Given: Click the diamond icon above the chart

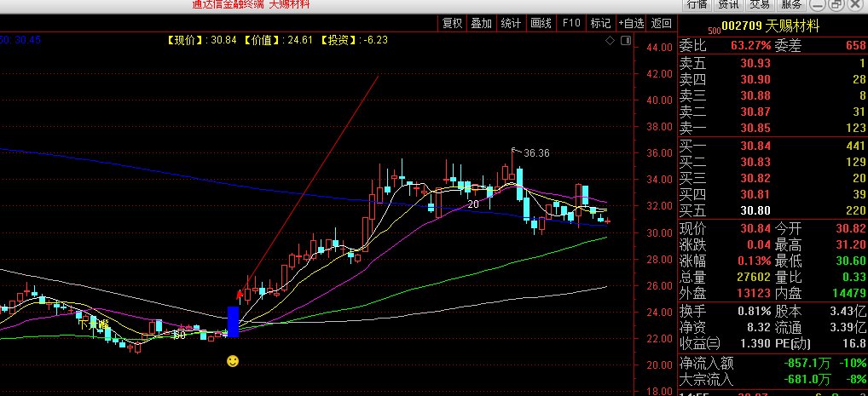Looking at the screenshot, I should point(609,40).
